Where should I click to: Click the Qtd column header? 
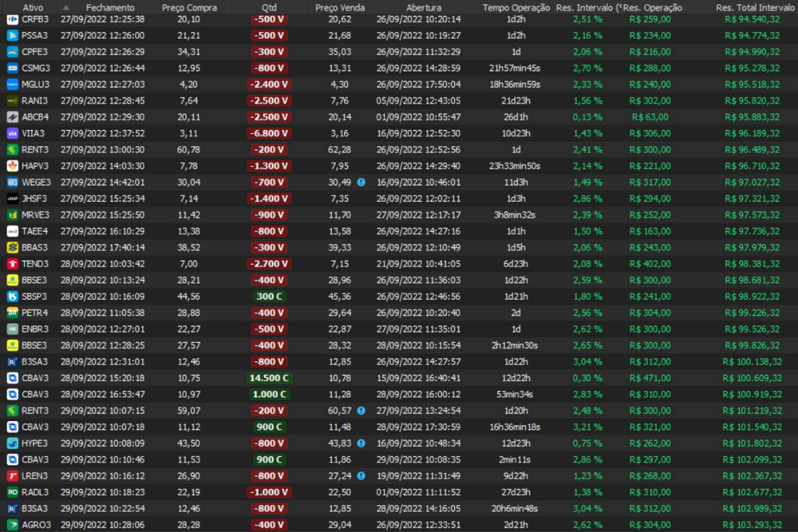point(269,7)
